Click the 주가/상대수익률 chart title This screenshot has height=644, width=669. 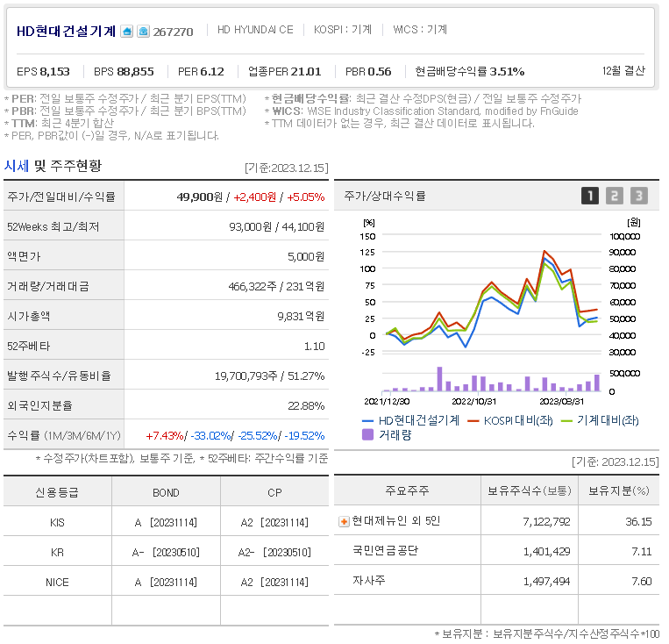click(x=384, y=196)
